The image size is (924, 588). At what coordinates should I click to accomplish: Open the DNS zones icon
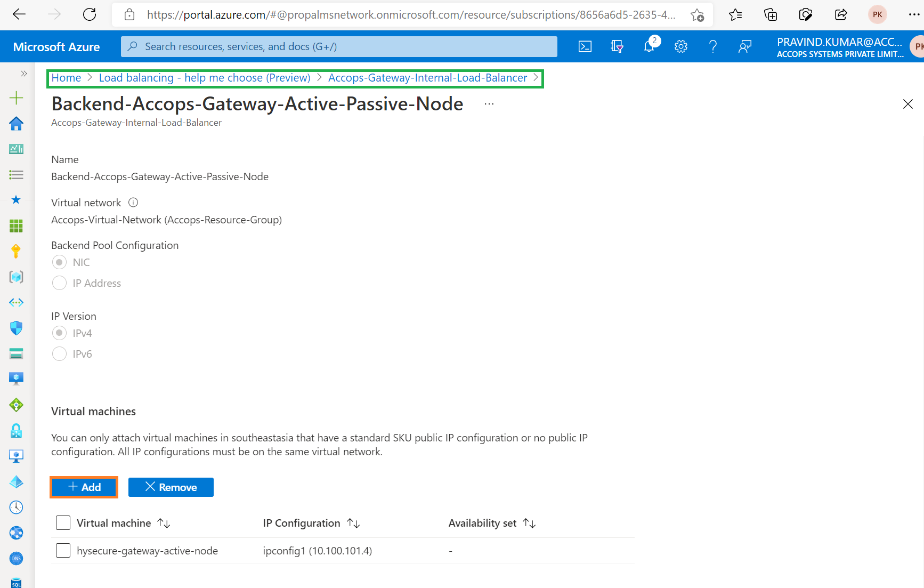coord(17,558)
